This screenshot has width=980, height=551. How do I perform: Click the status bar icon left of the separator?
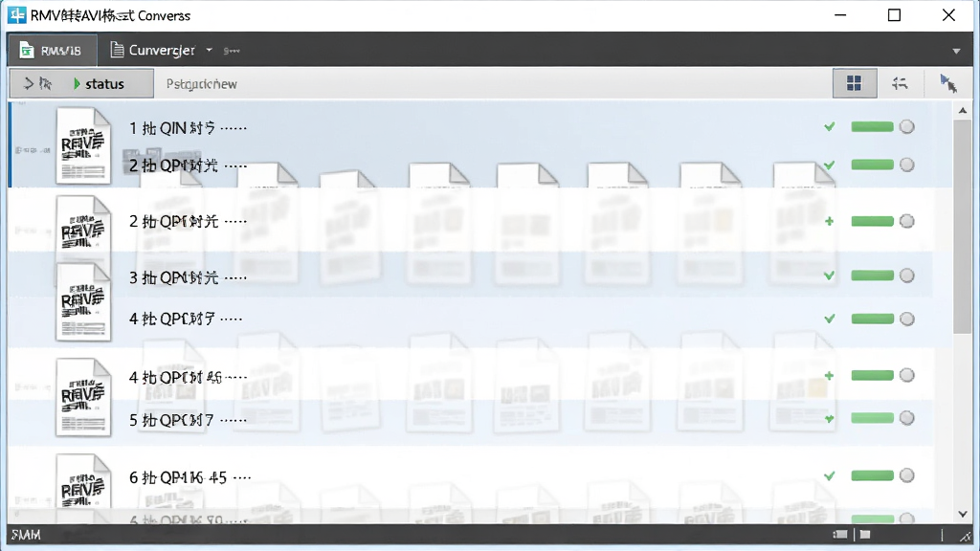point(840,534)
